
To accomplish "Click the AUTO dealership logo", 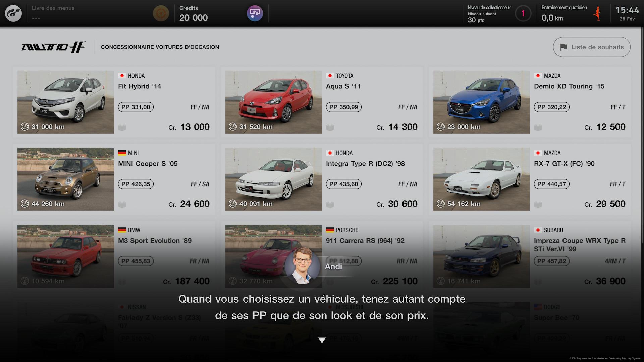I will click(x=54, y=47).
